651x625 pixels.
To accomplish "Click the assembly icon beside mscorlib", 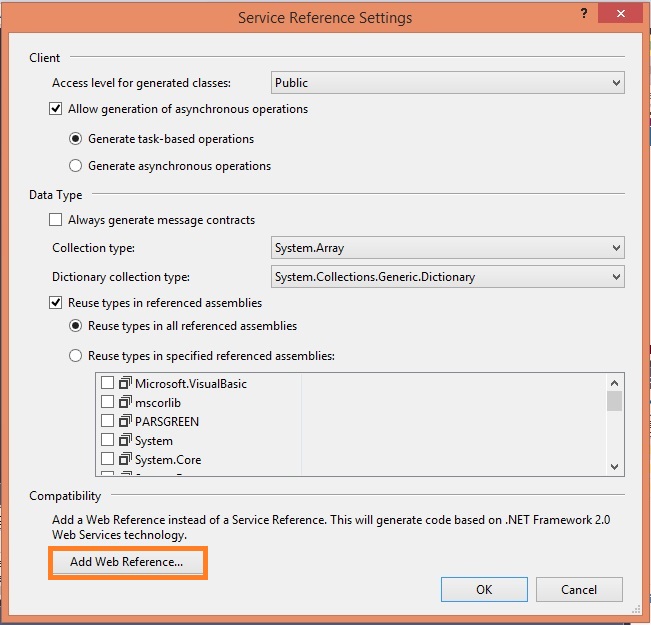I will [x=125, y=402].
